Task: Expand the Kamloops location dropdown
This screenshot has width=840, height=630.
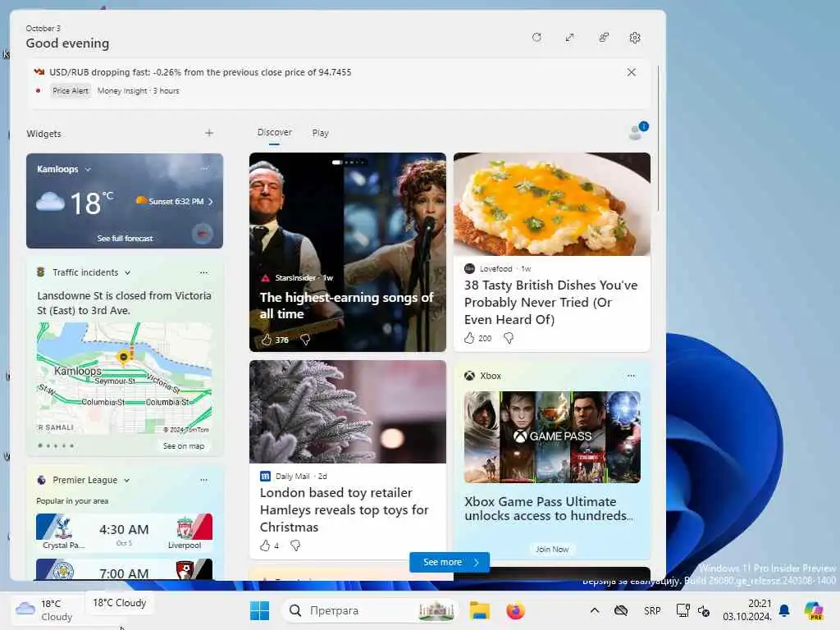Action: 88,169
